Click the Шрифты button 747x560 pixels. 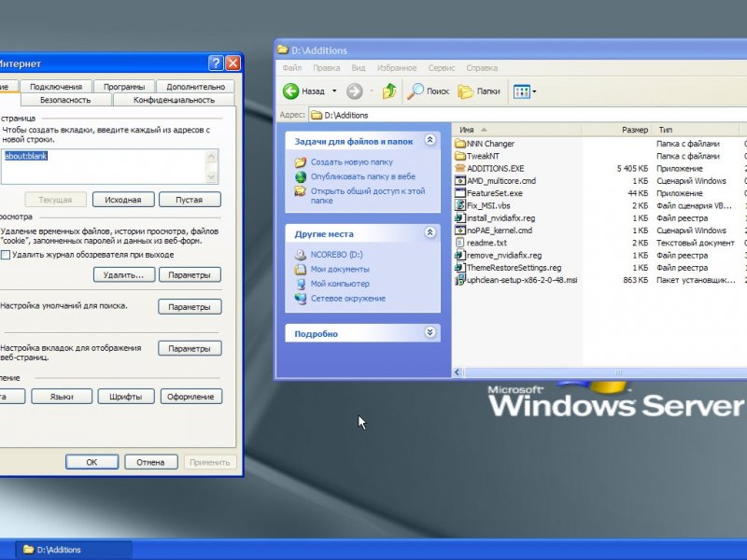point(126,397)
